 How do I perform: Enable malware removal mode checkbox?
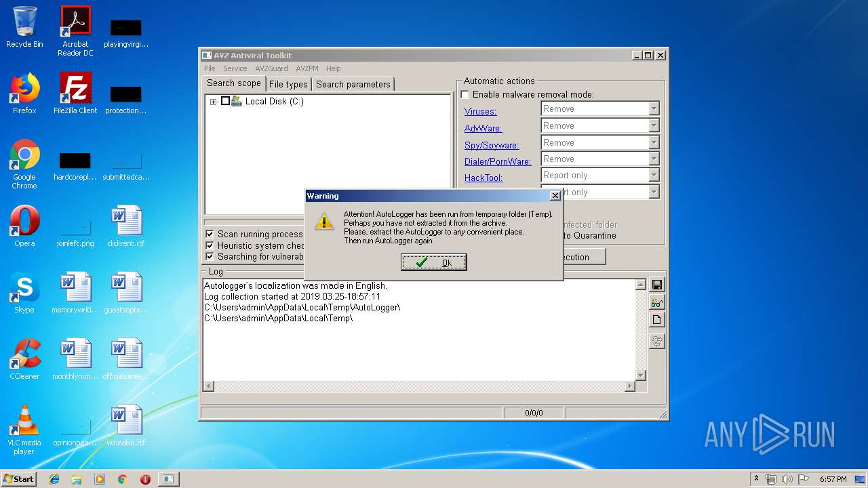[x=465, y=94]
